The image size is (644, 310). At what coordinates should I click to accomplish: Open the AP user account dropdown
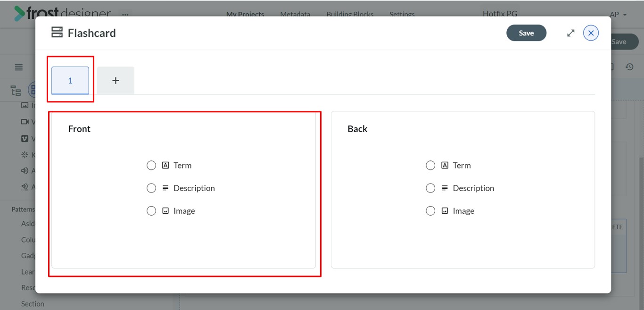(618, 15)
